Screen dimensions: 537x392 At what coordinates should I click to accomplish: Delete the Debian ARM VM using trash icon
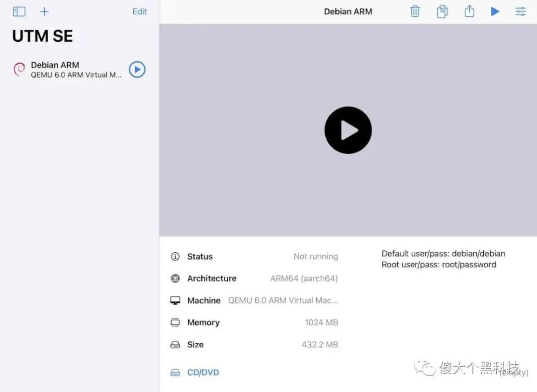pos(415,11)
